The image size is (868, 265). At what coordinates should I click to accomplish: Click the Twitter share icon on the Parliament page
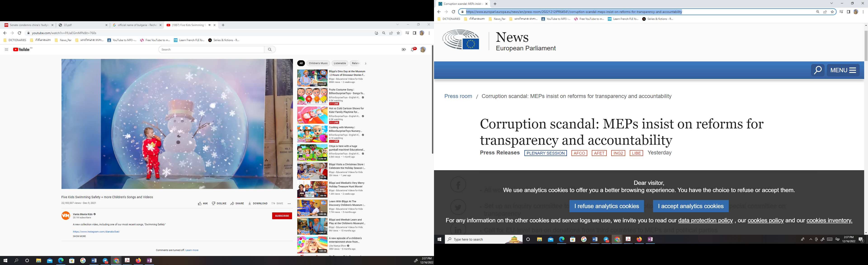(x=458, y=207)
